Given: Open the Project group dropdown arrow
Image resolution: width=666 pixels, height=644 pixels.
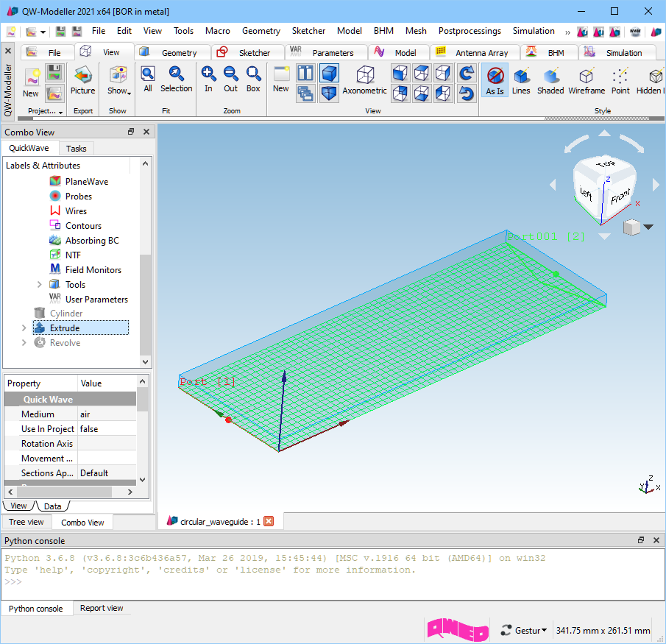Looking at the screenshot, I should tap(61, 112).
